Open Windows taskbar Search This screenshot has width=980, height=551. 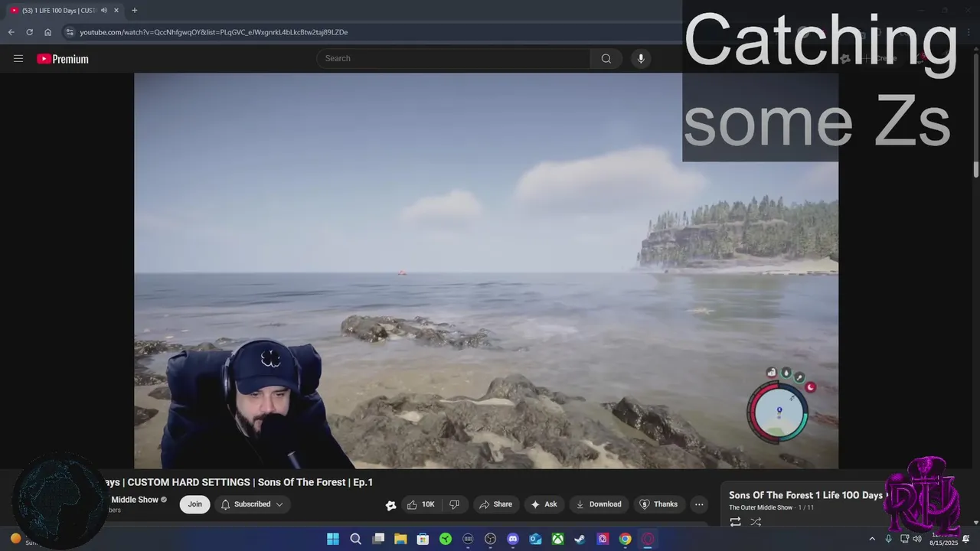pos(355,539)
